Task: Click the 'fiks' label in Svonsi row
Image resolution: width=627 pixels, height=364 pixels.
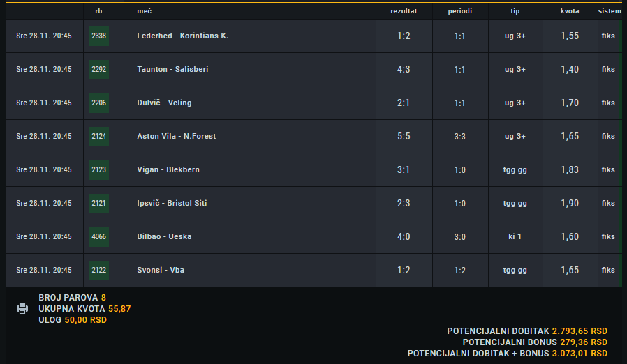Action: coord(608,270)
